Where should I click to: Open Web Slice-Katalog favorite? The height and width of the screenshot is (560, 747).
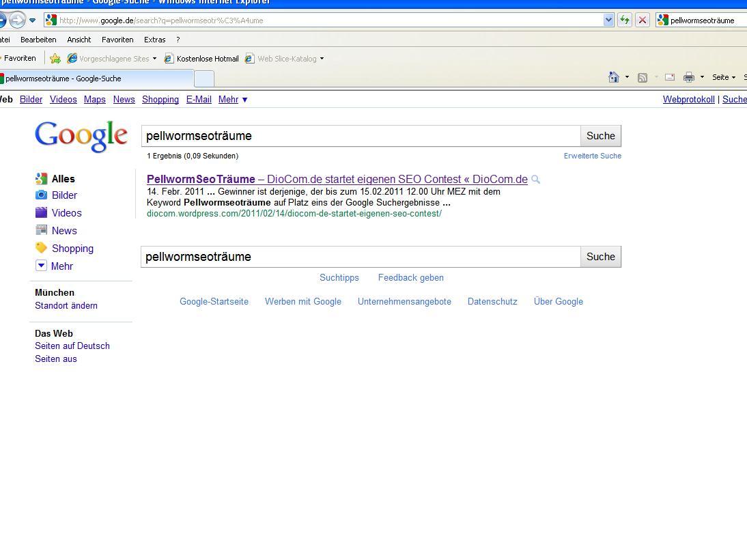coord(281,59)
